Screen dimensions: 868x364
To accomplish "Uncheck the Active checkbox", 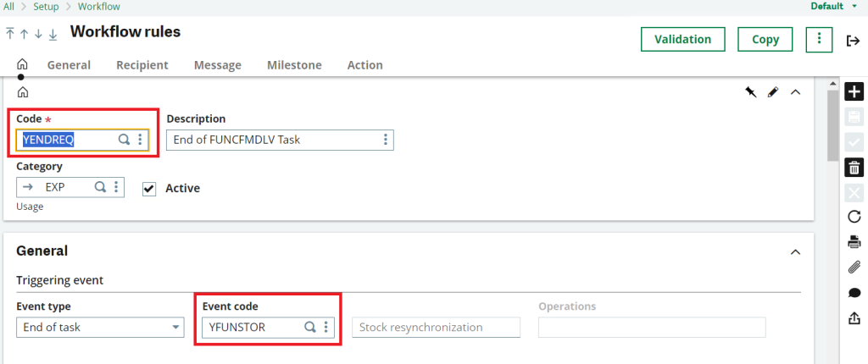I will (x=149, y=189).
